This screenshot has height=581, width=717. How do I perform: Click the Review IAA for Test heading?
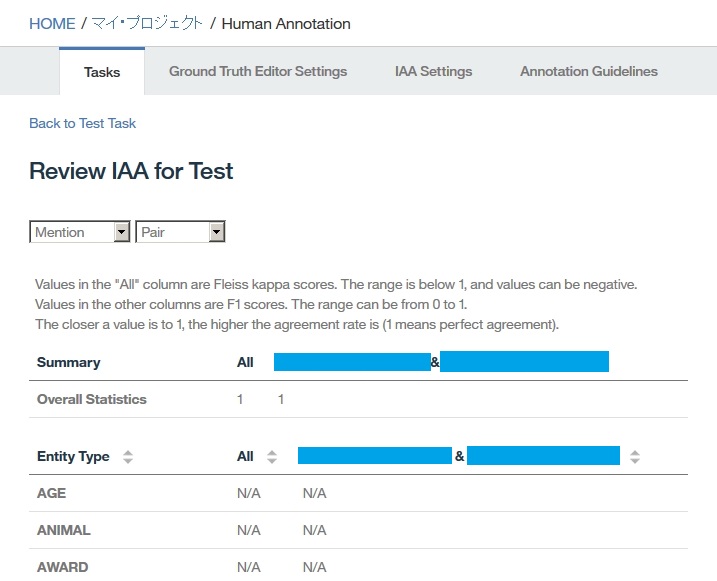pyautogui.click(x=131, y=171)
